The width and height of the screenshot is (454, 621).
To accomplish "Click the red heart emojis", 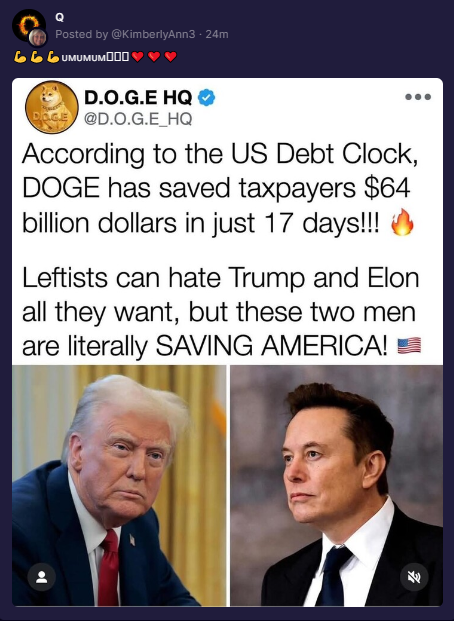I will coord(154,57).
